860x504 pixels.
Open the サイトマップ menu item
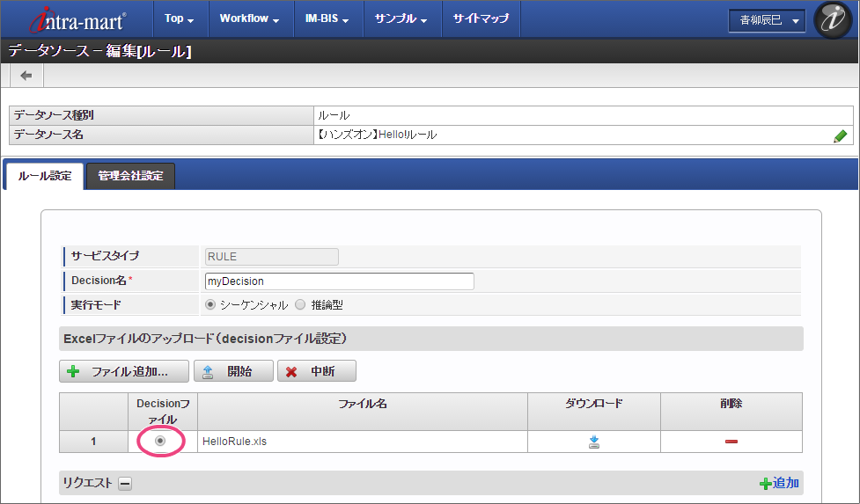481,18
